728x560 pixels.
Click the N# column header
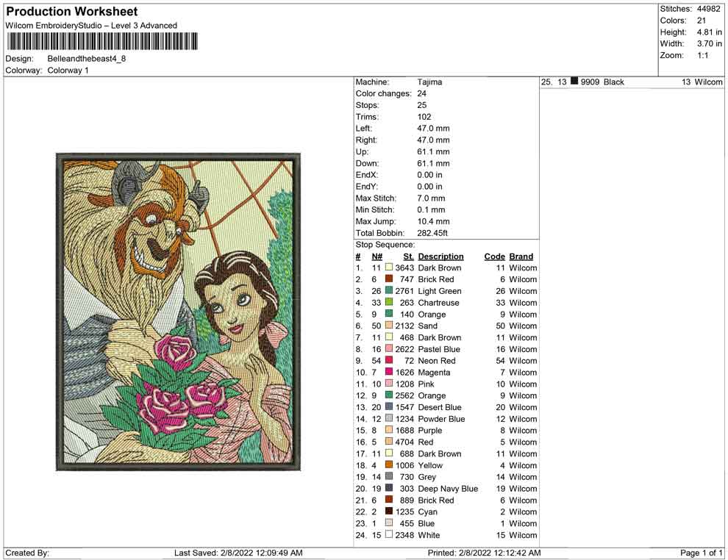(377, 256)
